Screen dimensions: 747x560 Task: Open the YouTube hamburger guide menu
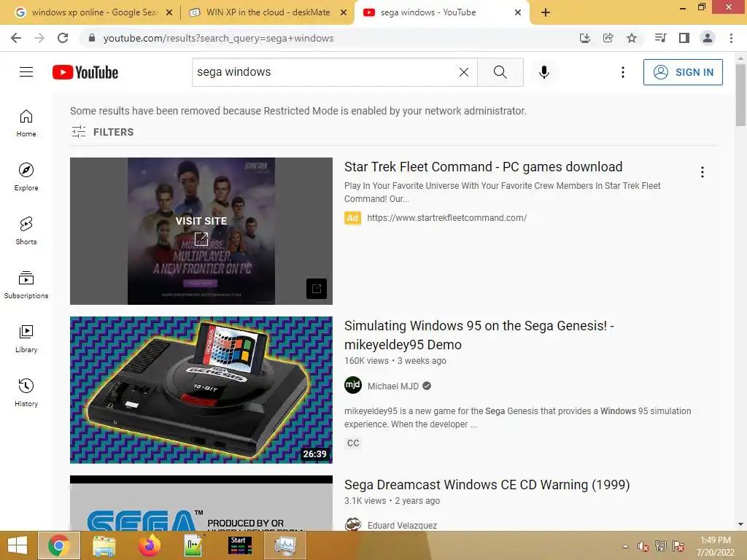coord(26,72)
